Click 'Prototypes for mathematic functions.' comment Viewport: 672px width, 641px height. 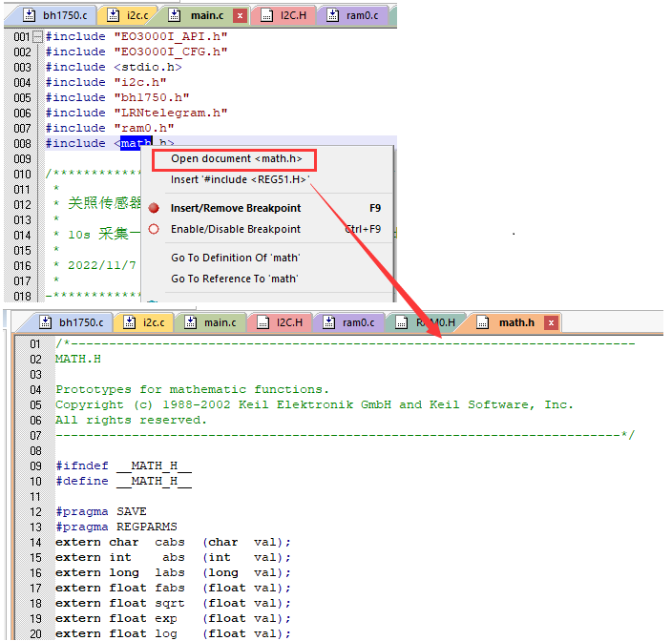coord(193,389)
